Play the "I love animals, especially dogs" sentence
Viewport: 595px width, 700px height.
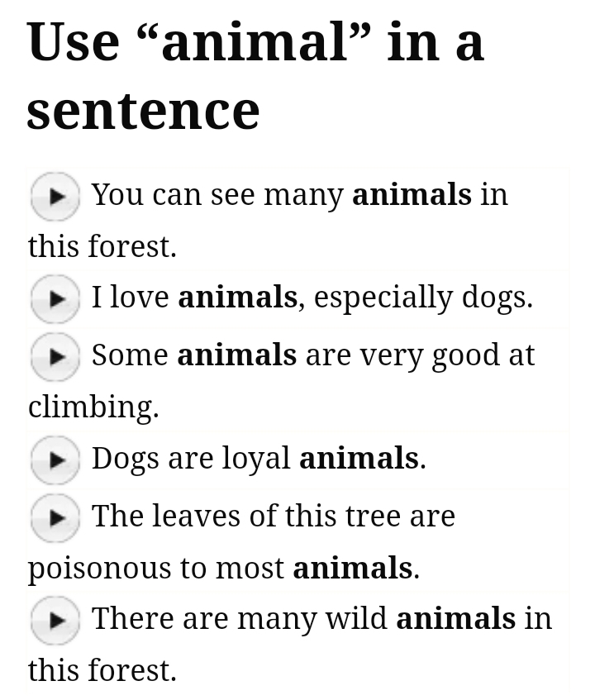pos(55,299)
